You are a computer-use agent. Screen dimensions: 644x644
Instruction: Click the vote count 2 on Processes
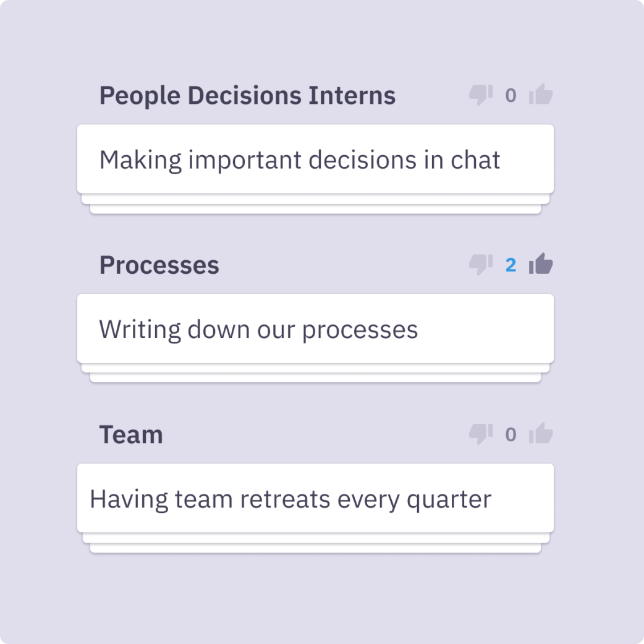point(511,265)
